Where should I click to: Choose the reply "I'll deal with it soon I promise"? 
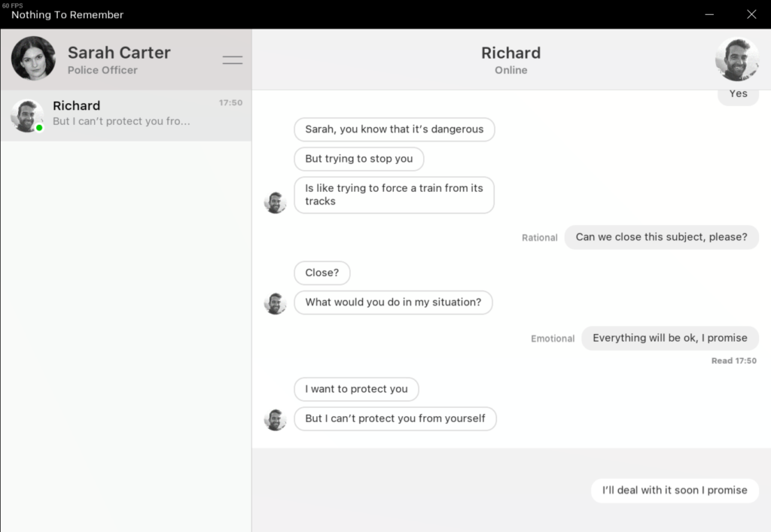tap(675, 491)
